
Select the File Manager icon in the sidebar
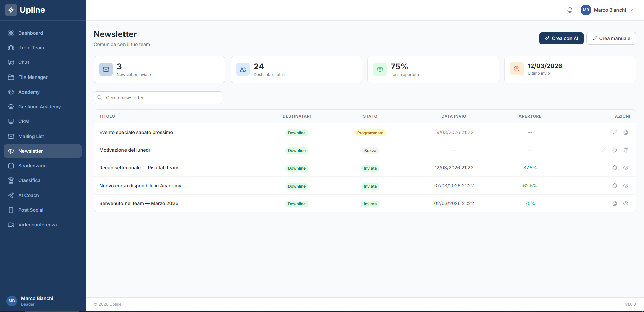pyautogui.click(x=11, y=77)
